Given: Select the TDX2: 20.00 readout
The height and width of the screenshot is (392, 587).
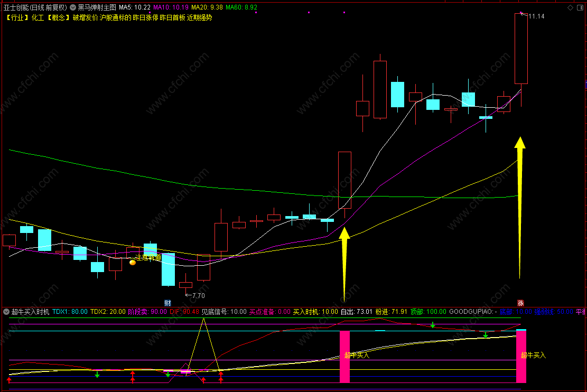Looking at the screenshot, I should pyautogui.click(x=108, y=312).
